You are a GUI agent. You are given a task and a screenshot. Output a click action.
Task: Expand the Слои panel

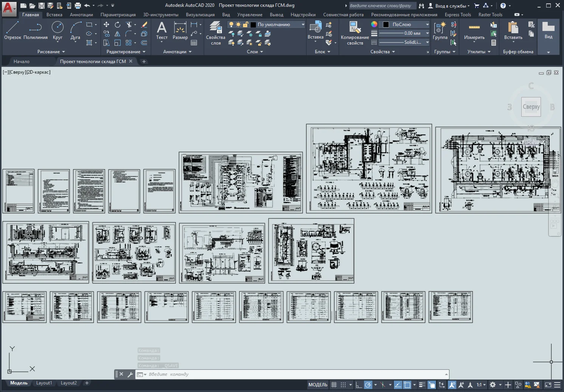255,52
